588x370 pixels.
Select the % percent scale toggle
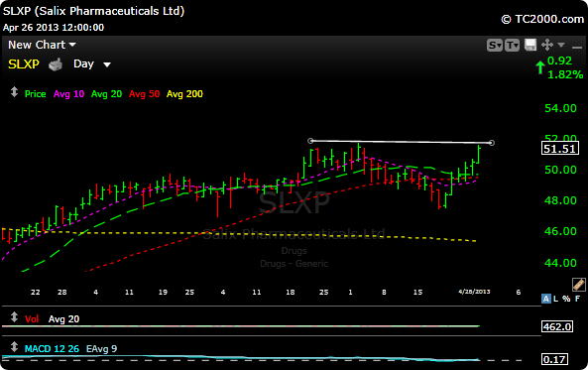566,299
